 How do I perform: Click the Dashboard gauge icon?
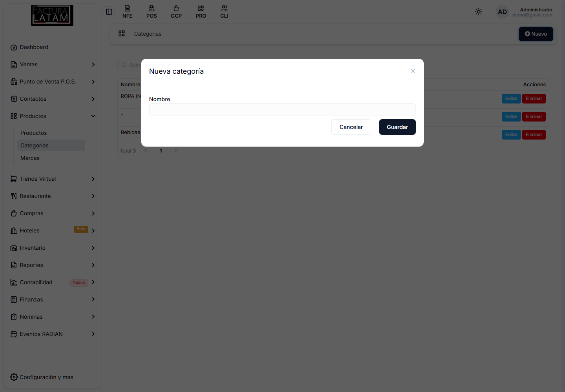[x=14, y=47]
